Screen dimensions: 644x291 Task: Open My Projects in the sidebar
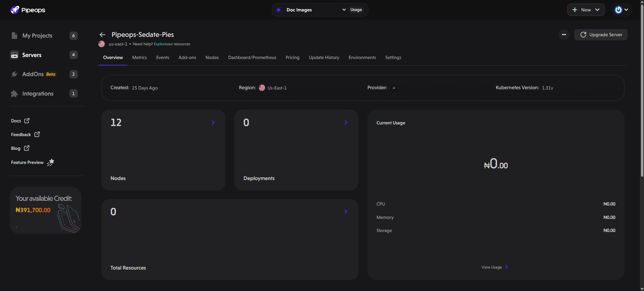pos(37,36)
